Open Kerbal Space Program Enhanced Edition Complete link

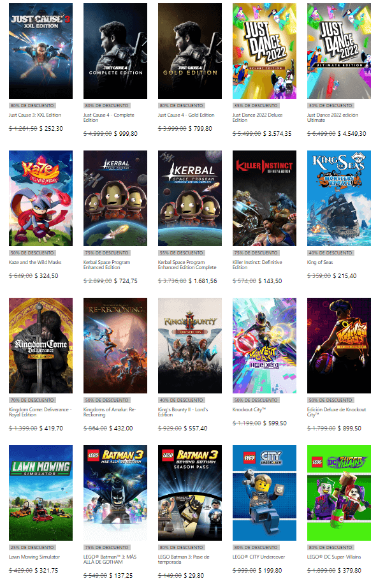click(x=187, y=265)
